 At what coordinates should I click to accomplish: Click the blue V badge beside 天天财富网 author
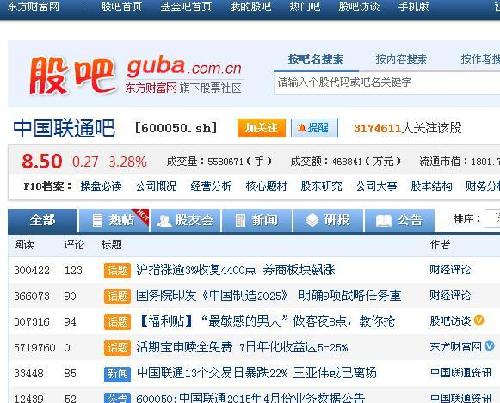pos(489,346)
